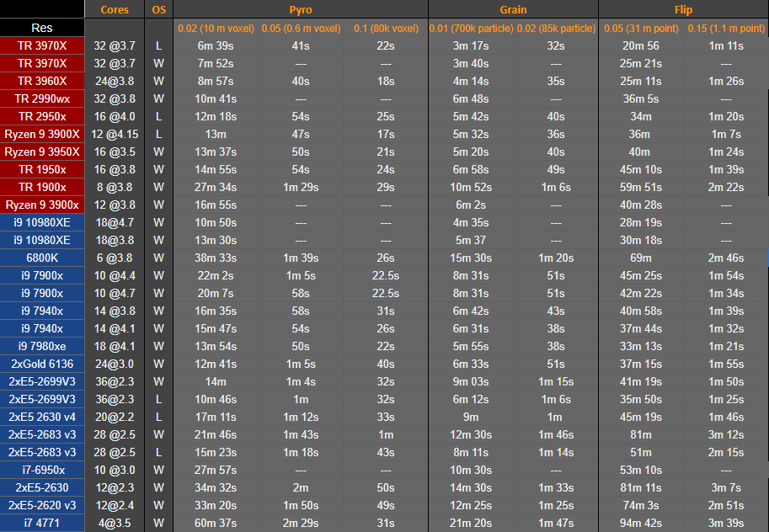Viewport: 769px width, 532px height.
Task: Select the Flip group header
Action: [x=683, y=10]
